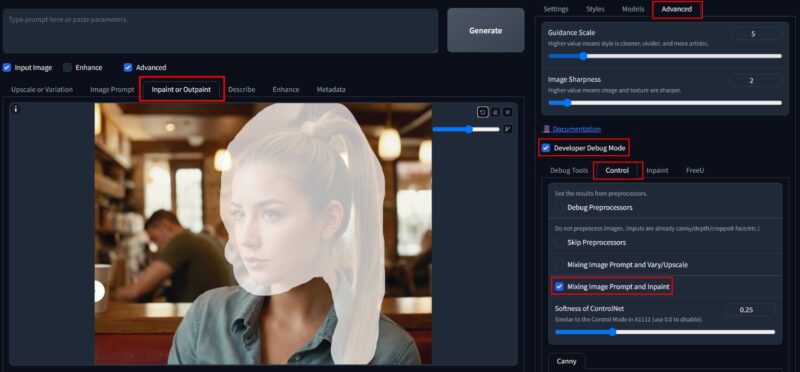
Task: Open the Documentation link
Action: 577,129
